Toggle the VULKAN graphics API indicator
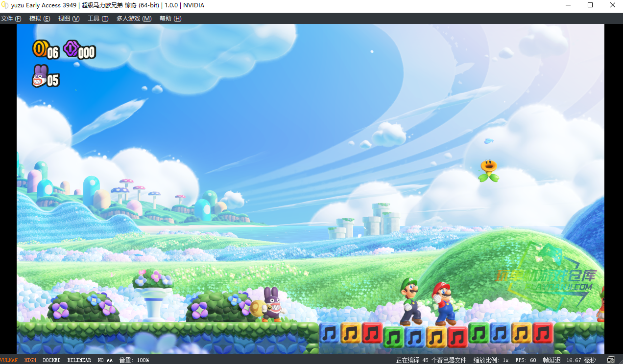623x364 pixels. 9,360
